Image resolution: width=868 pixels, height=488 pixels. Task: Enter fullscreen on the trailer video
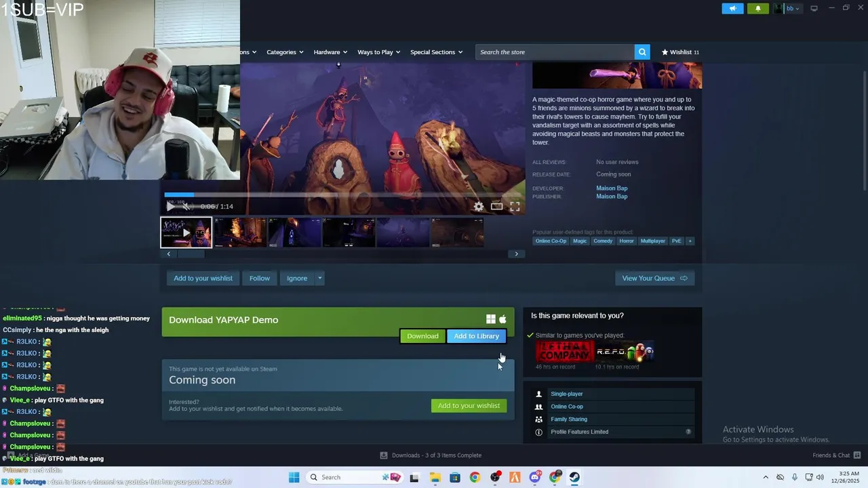click(x=515, y=207)
